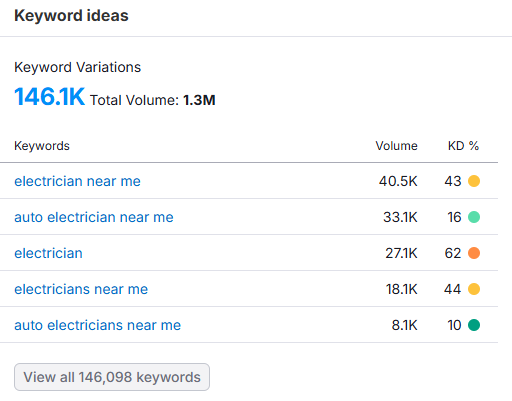Image resolution: width=512 pixels, height=401 pixels.
Task: Select the 33.1K volume value
Action: pyautogui.click(x=400, y=217)
